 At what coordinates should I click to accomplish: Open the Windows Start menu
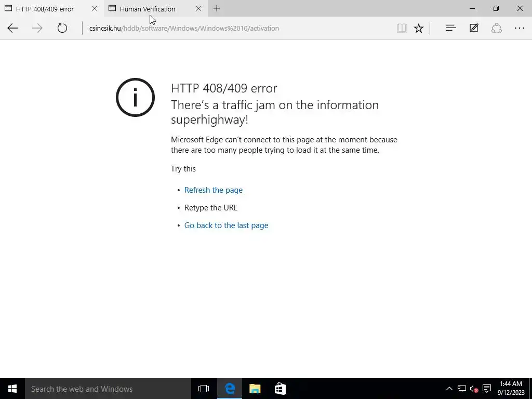coord(12,389)
